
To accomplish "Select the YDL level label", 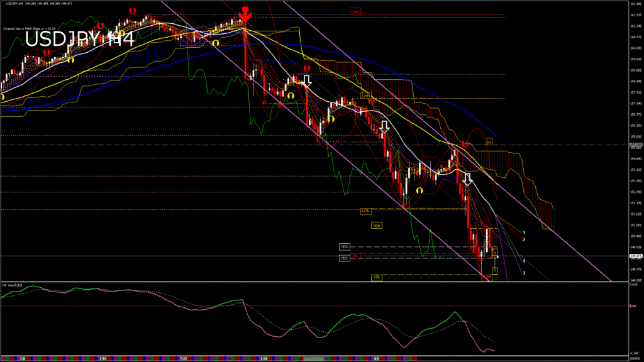I will [377, 277].
